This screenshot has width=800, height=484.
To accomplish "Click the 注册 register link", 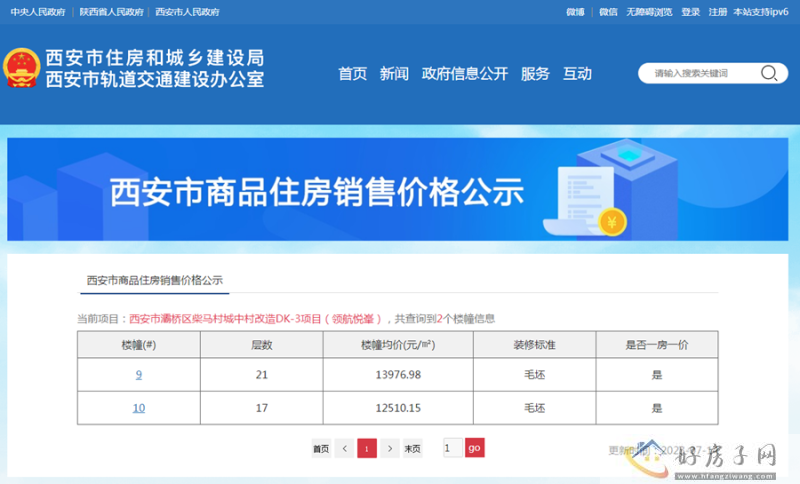I will (717, 12).
